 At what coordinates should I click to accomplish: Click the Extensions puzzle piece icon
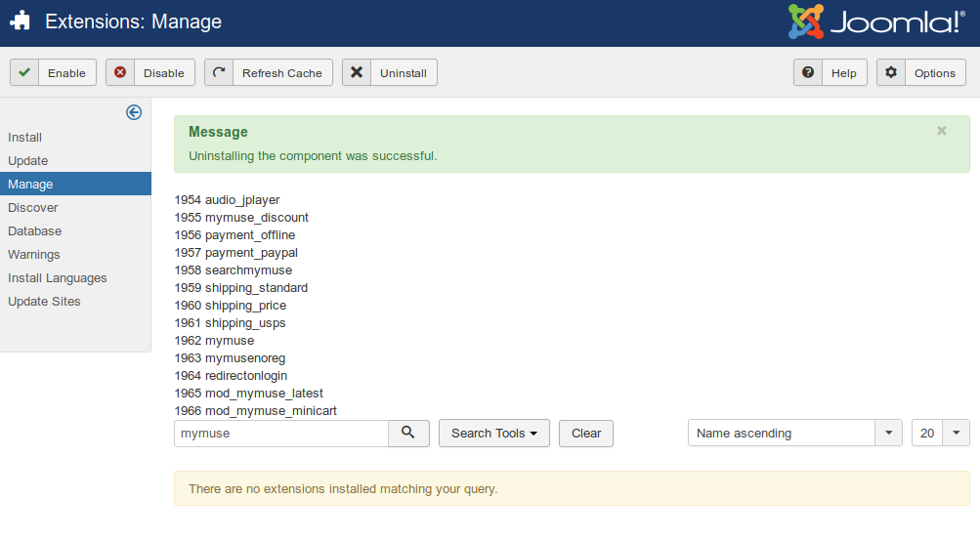tap(20, 21)
